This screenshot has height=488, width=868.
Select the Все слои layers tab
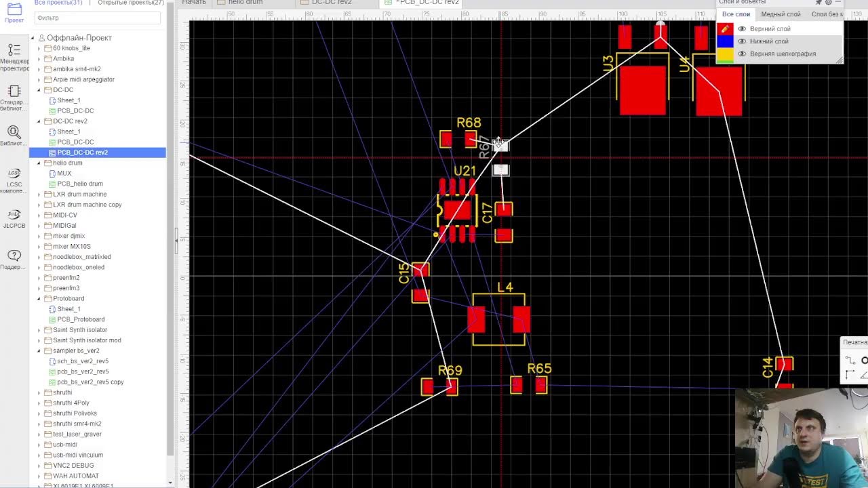(736, 14)
